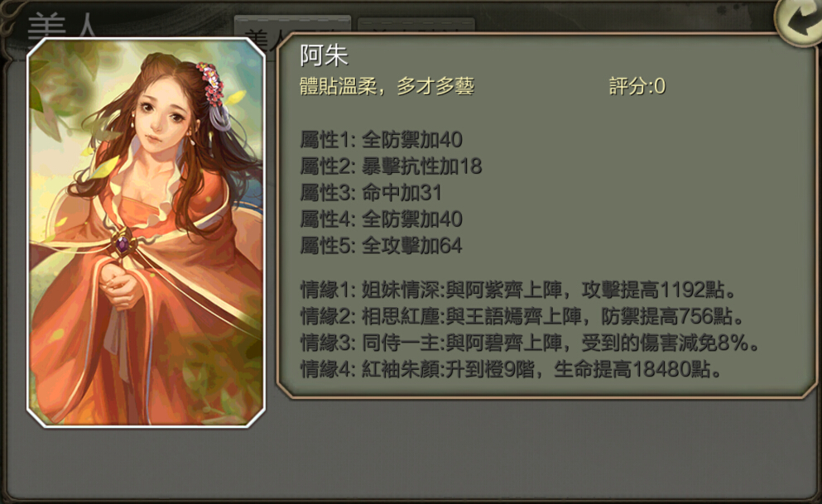Click the 阿朱 name heading

coord(324,55)
